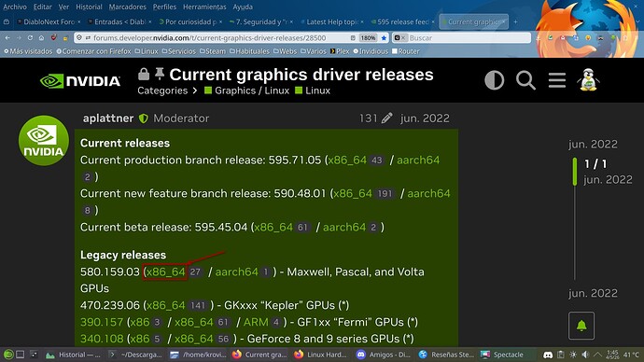Open the aarch64 link for 590.48.01
This screenshot has width=644, height=362.
click(428, 193)
